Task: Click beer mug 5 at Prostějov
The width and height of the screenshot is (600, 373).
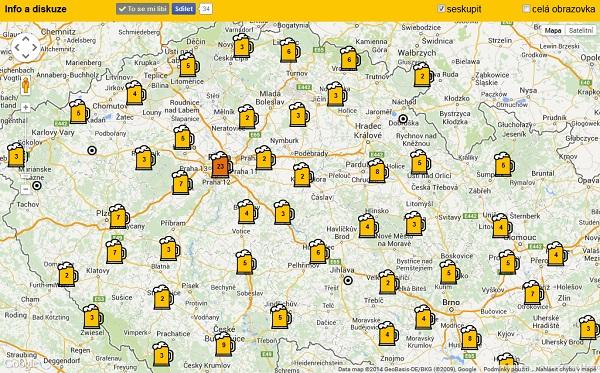Action: 509,262
